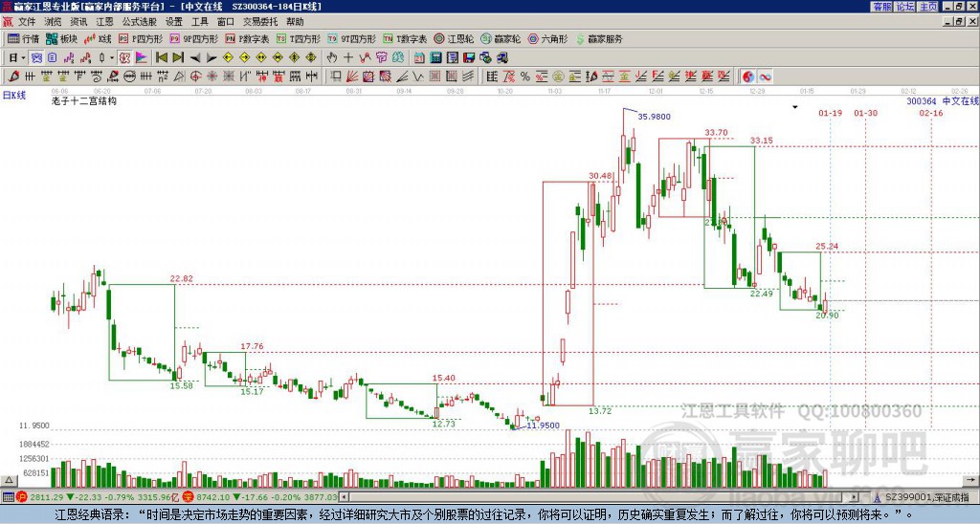980x524 pixels.
Task: Select the crosshair cursor tool
Action: coord(348,58)
